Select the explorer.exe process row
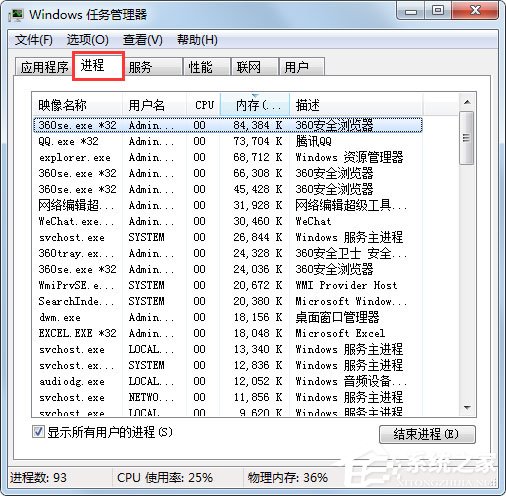Image resolution: width=506 pixels, height=496 pixels. pyautogui.click(x=228, y=157)
